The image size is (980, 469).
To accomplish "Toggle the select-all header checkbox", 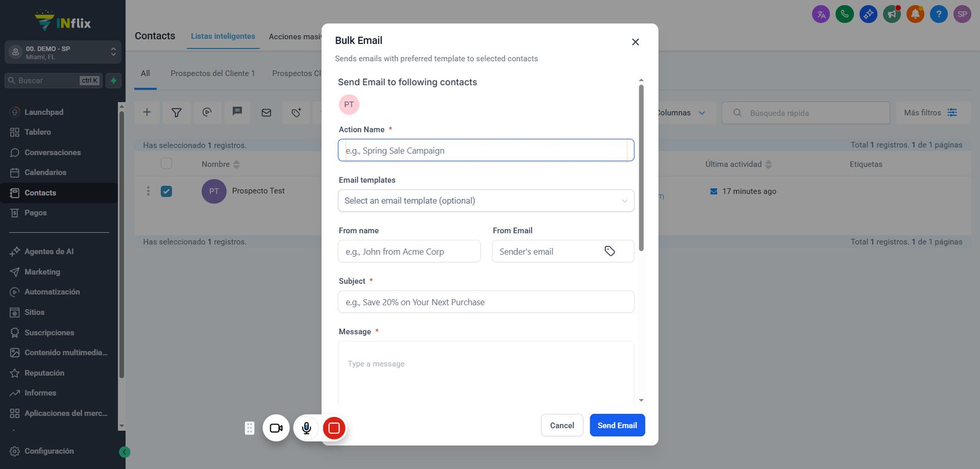I will pyautogui.click(x=166, y=164).
